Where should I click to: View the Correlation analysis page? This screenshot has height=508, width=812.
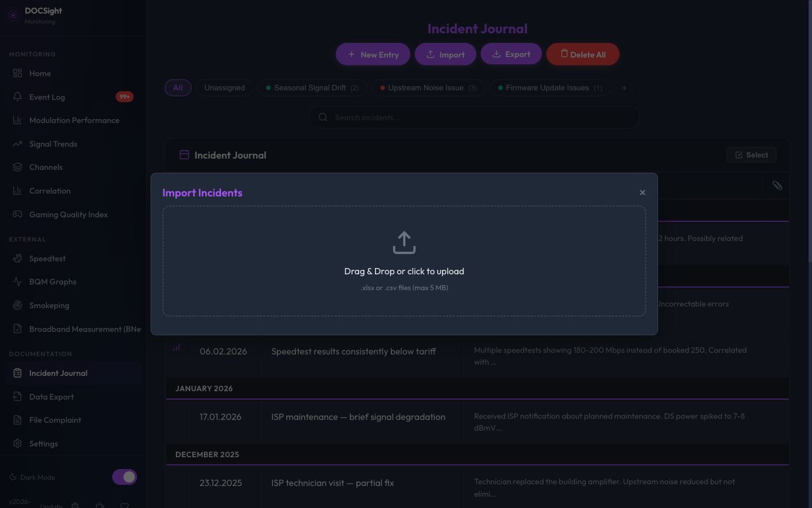tap(50, 190)
